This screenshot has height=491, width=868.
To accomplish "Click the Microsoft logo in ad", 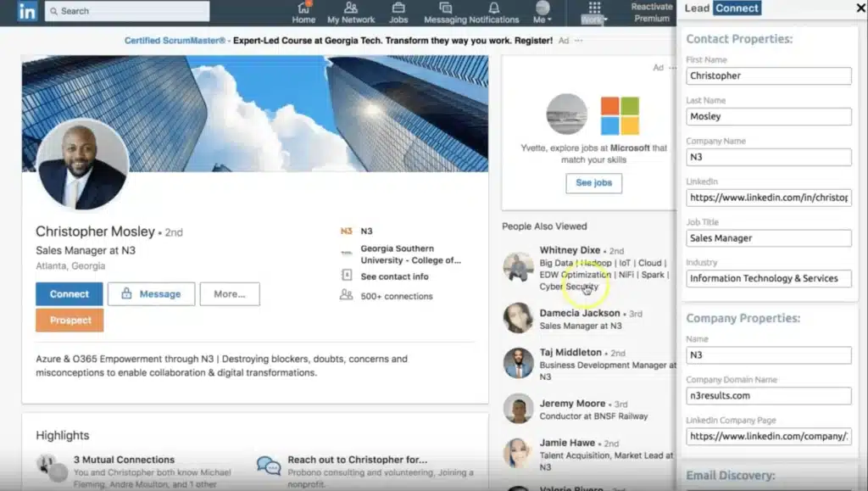I will coord(620,115).
